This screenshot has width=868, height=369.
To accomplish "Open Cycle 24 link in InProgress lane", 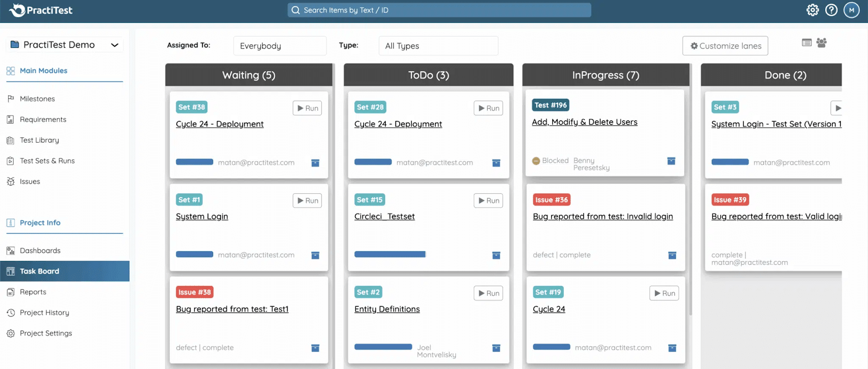I will [x=549, y=309].
